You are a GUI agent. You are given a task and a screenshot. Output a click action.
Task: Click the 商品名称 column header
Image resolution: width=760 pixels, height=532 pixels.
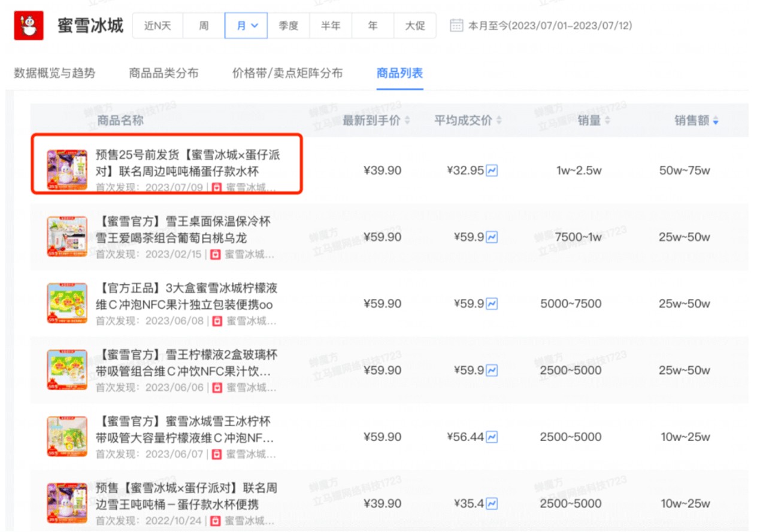(120, 120)
